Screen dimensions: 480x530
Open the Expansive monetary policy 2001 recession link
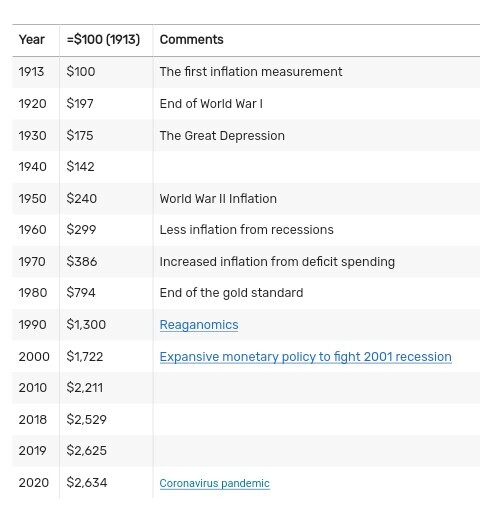(x=306, y=357)
